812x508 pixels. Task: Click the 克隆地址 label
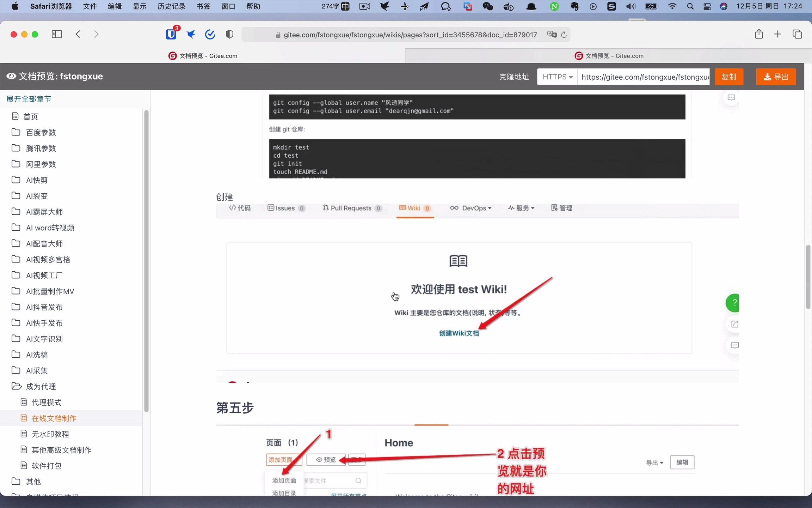pos(514,77)
